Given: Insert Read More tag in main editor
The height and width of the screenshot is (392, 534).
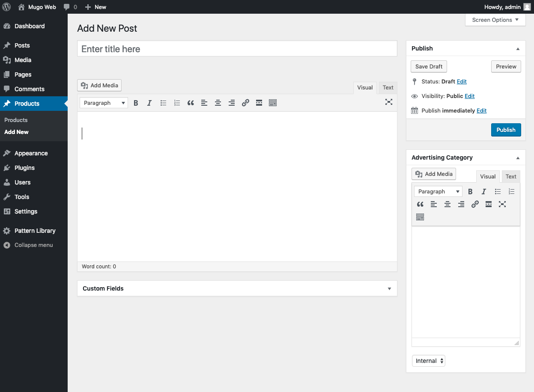Looking at the screenshot, I should click(259, 103).
